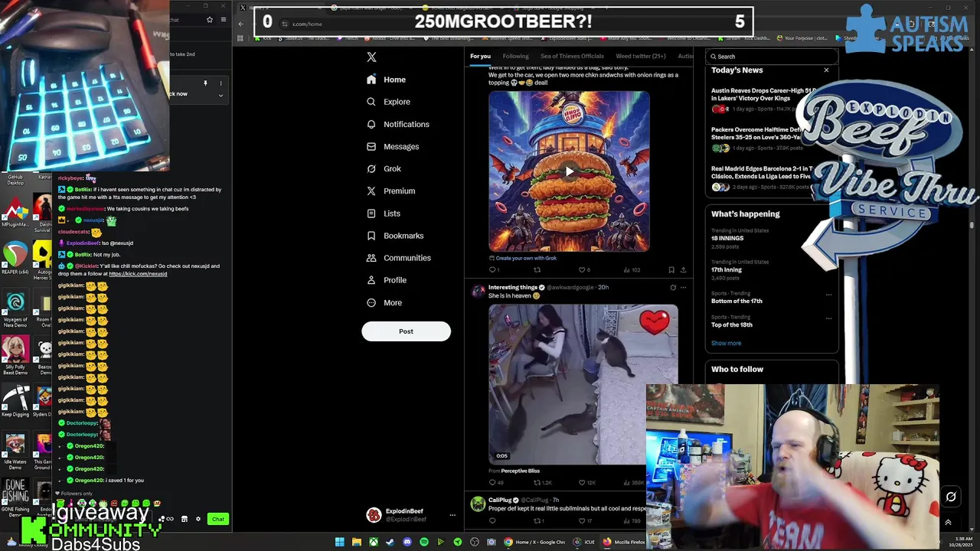Open Create your own with Grok link

coord(523,258)
